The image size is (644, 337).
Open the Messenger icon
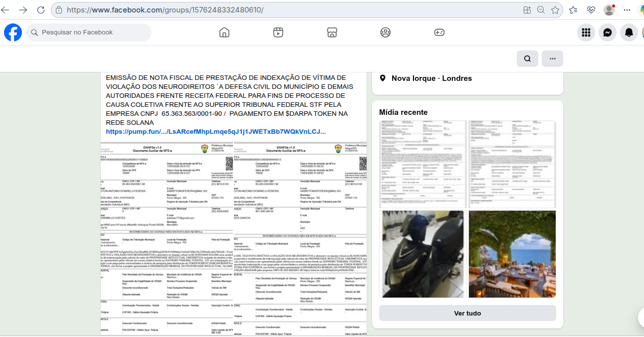coord(608,32)
